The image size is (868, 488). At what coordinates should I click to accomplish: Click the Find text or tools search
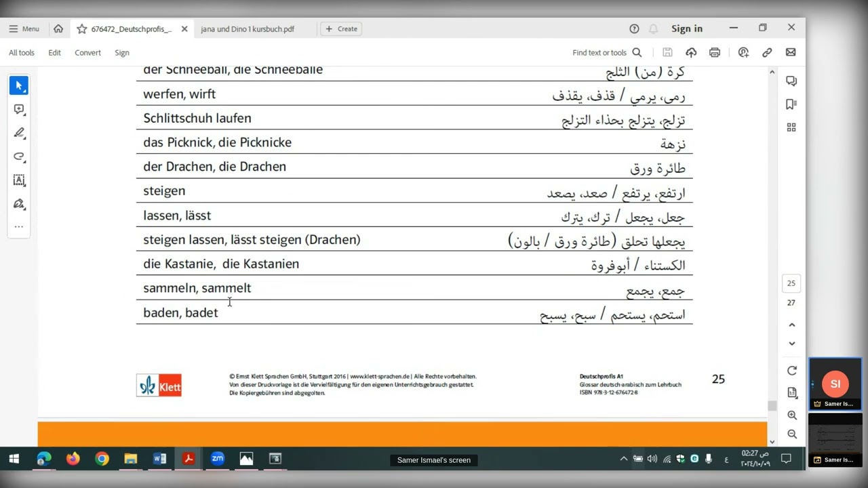[x=607, y=53]
